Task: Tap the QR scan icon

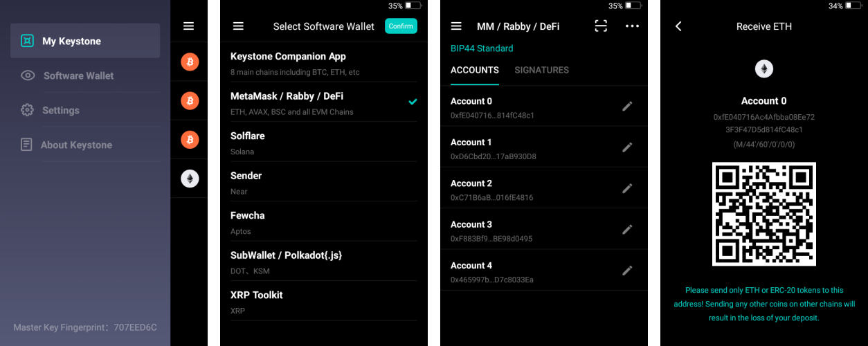Action: click(x=601, y=26)
